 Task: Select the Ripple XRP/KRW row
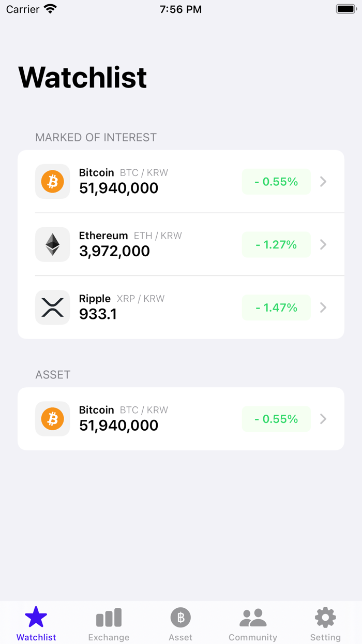[x=155, y=308]
